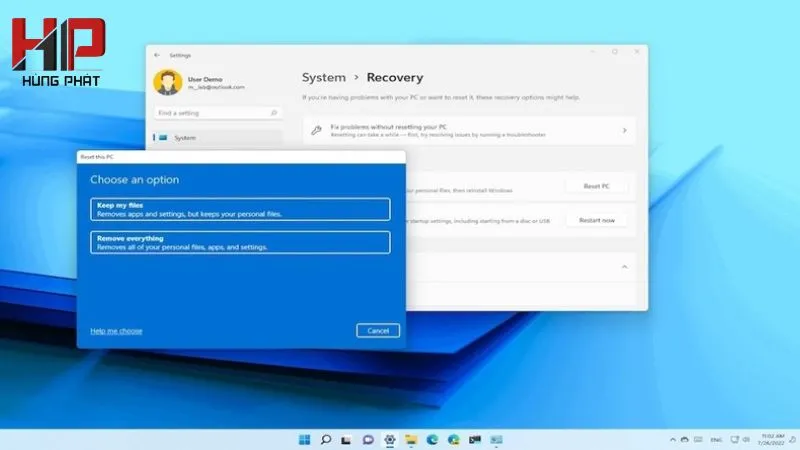800x450 pixels.
Task: Choose the Keep my files option
Action: (240, 209)
